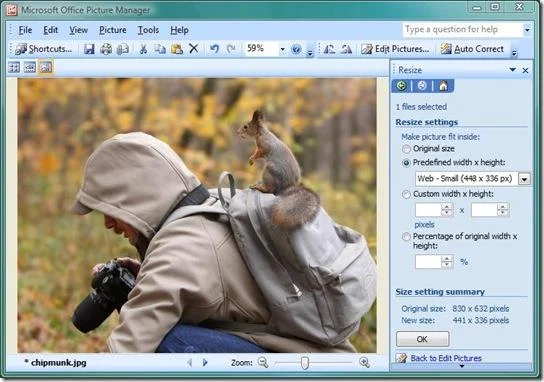Click the Redo arrow icon
Viewport: 544px width, 382px height.
click(x=231, y=49)
